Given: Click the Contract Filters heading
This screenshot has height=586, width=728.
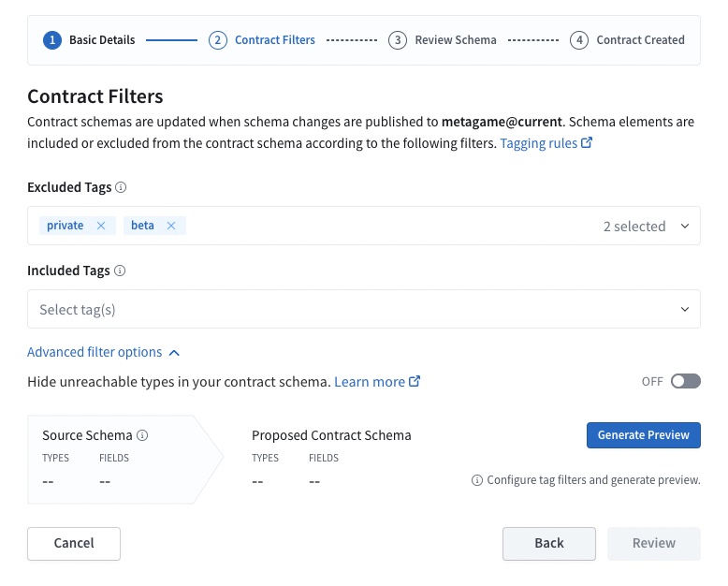Looking at the screenshot, I should 95,96.
